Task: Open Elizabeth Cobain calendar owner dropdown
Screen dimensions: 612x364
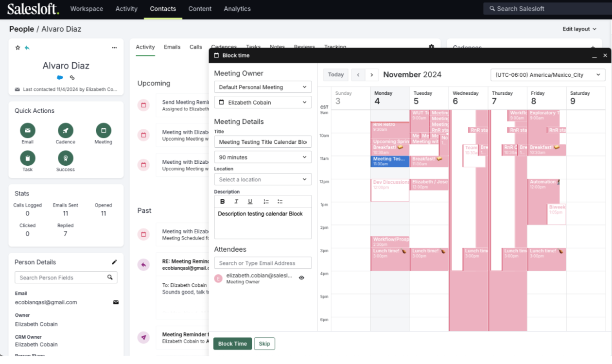Action: coord(263,103)
